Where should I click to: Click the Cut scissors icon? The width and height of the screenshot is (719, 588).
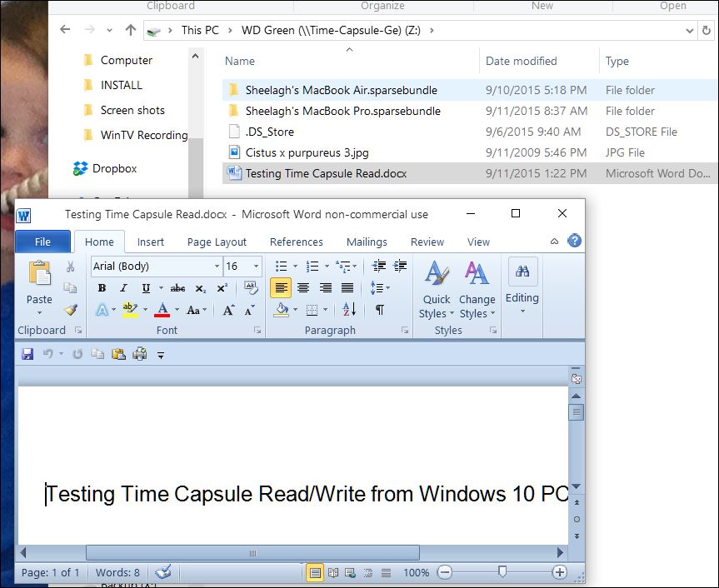point(70,267)
